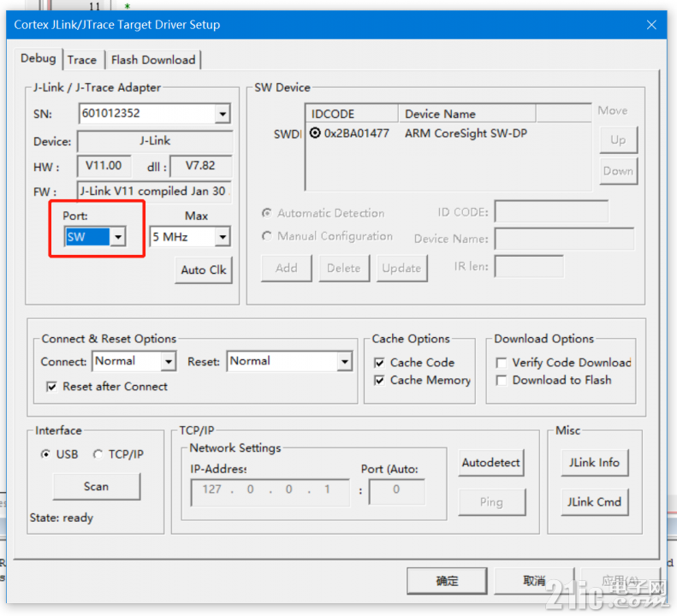Click the Autodetect button
Viewport: 677px width, 616px height.
pos(491,463)
